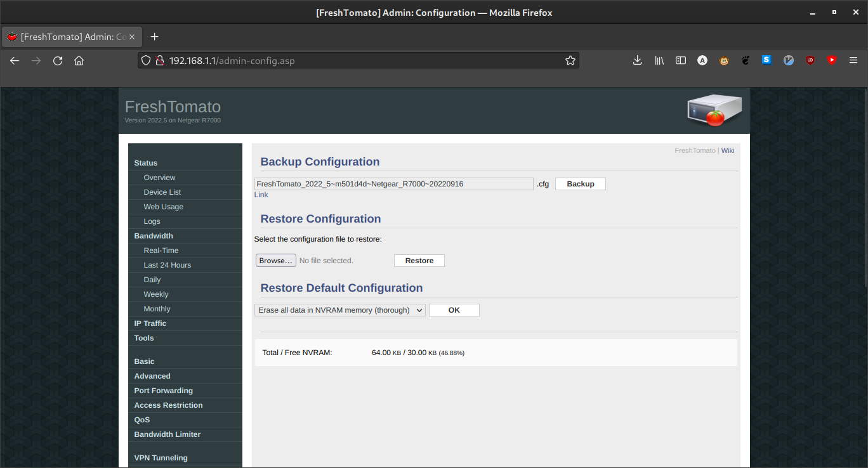Screen dimensions: 868x468
Task: Go back to the previous page
Action: point(15,60)
